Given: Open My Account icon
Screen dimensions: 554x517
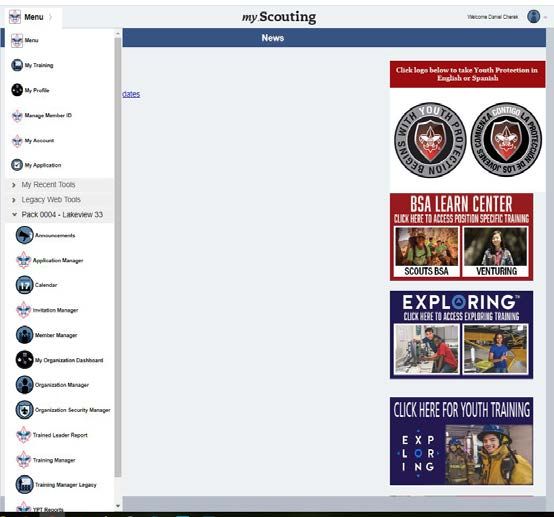Looking at the screenshot, I should [17, 140].
